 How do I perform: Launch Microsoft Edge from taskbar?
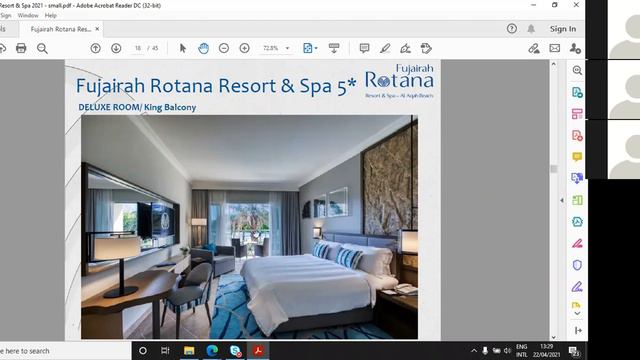tap(212, 351)
